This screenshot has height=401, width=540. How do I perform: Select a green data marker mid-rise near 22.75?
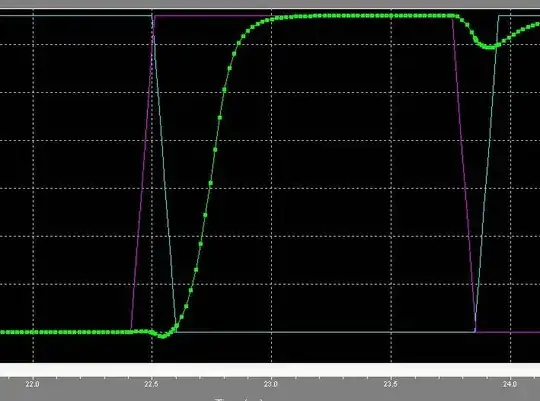pos(210,183)
